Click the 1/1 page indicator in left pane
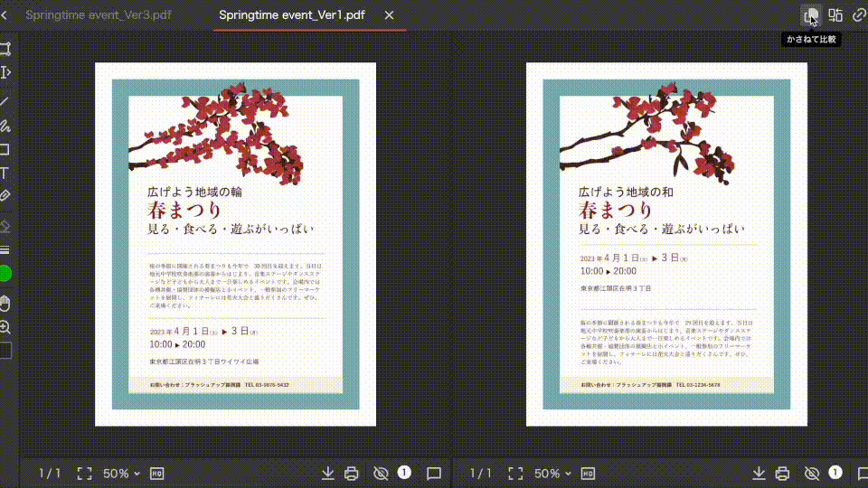This screenshot has height=488, width=868. [50, 474]
